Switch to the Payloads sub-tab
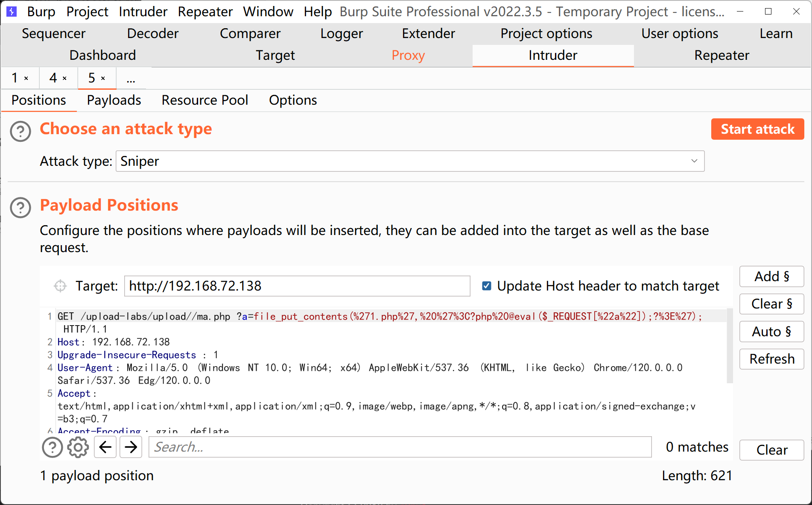 (114, 100)
